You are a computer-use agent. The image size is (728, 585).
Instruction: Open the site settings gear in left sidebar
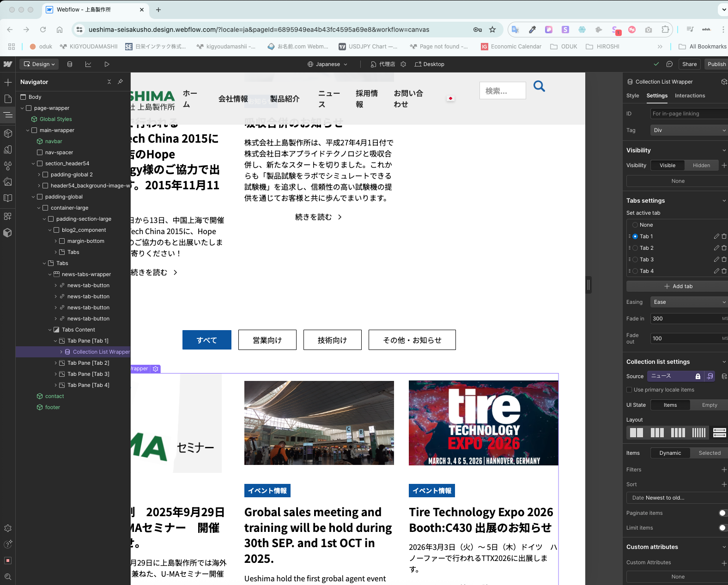pos(8,528)
